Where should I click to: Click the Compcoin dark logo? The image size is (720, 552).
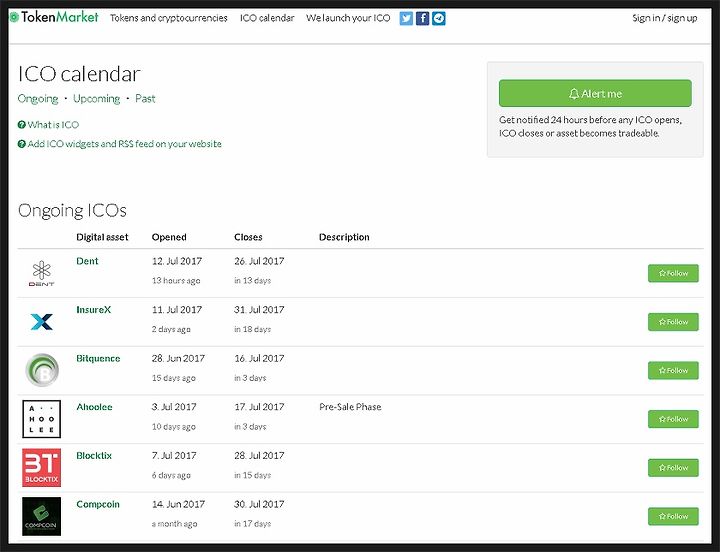point(42,516)
